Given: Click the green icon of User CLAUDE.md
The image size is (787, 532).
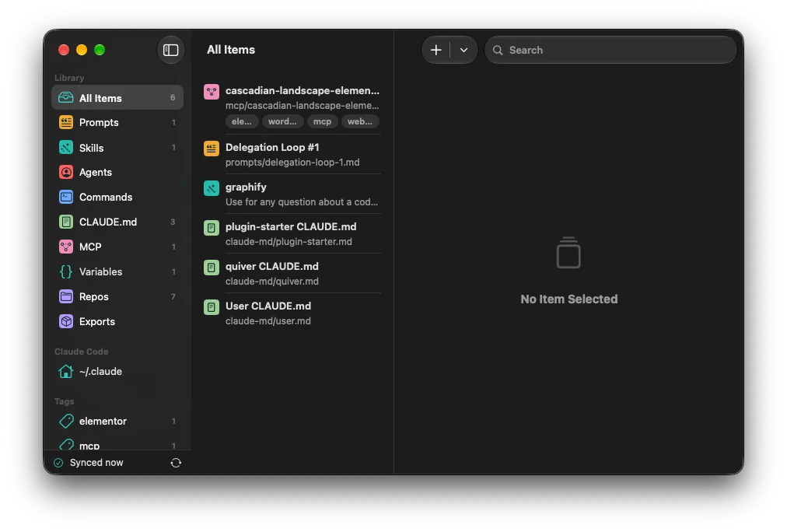Looking at the screenshot, I should pos(212,306).
